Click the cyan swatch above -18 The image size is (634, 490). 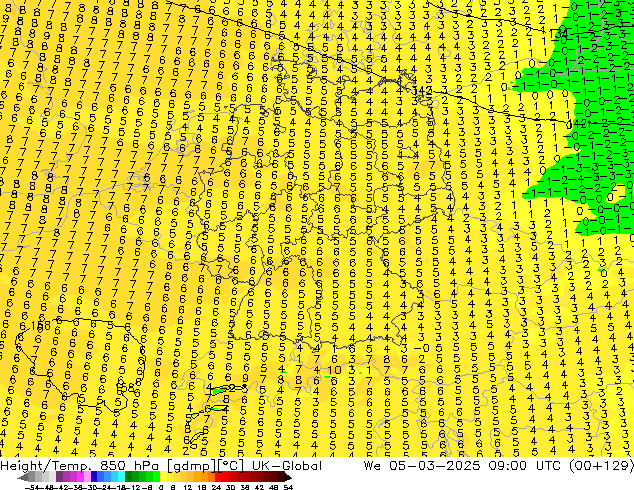[122, 477]
